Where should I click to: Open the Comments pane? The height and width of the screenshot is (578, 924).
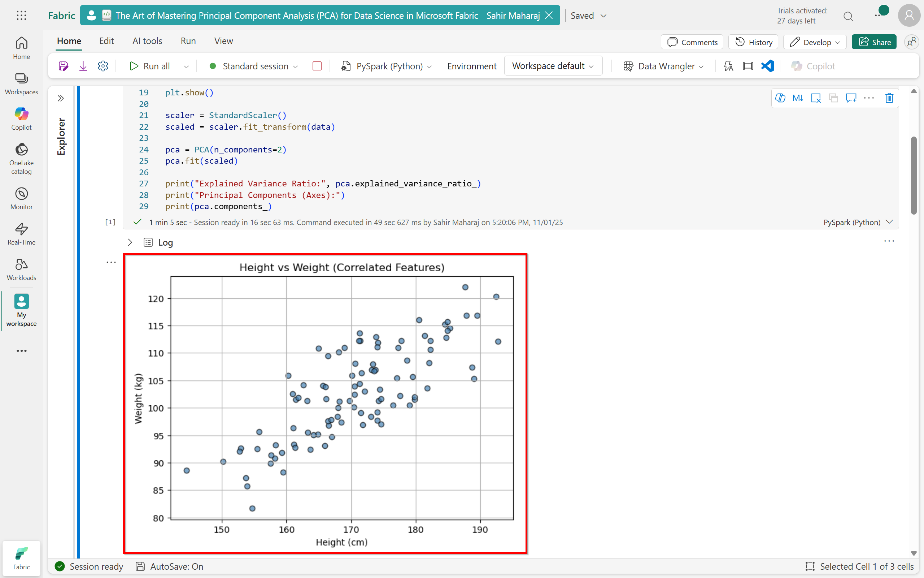tap(692, 42)
